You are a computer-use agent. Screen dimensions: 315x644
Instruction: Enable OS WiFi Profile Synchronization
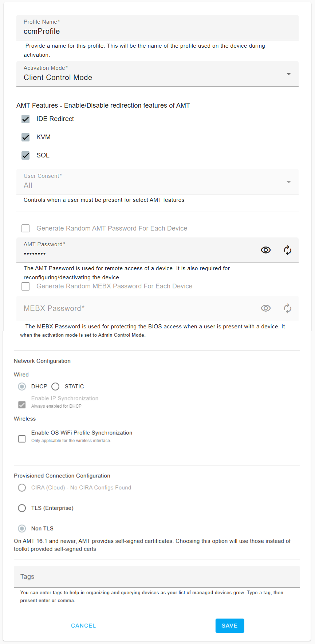pyautogui.click(x=22, y=439)
